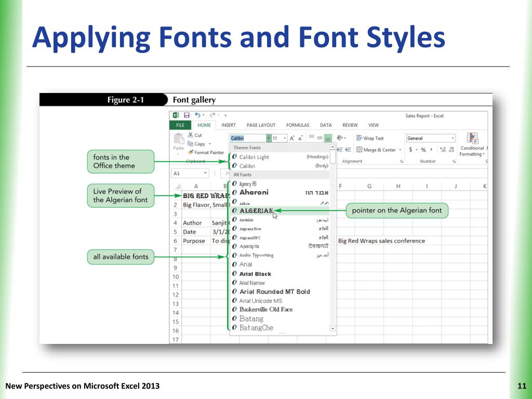Cut the selection with the scissors icon

tap(190, 135)
